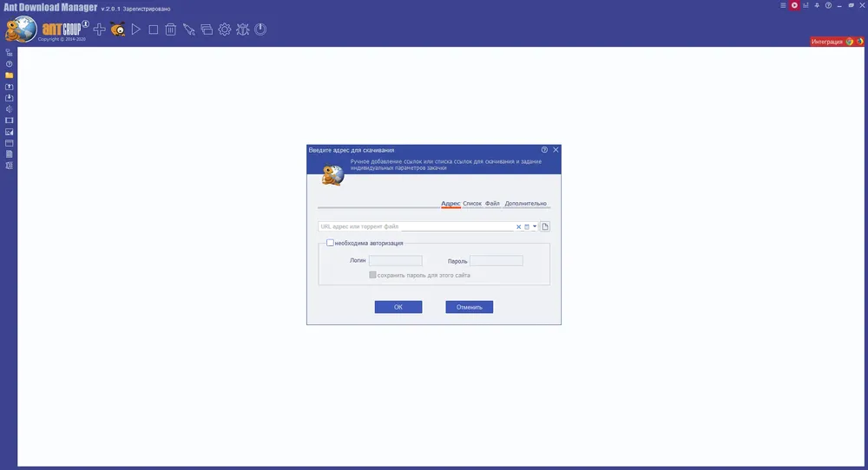Open the bar chart statistics icon
The height and width of the screenshot is (470, 868).
coord(806,5)
